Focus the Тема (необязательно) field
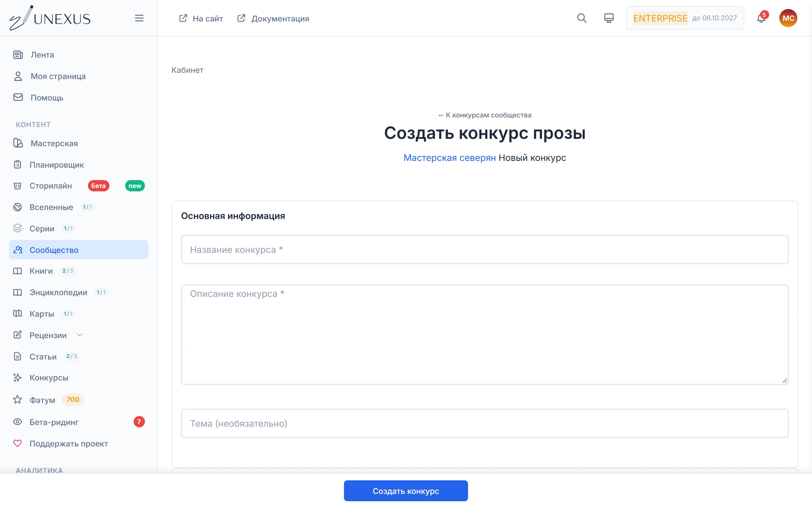The image size is (812, 508). (x=485, y=423)
